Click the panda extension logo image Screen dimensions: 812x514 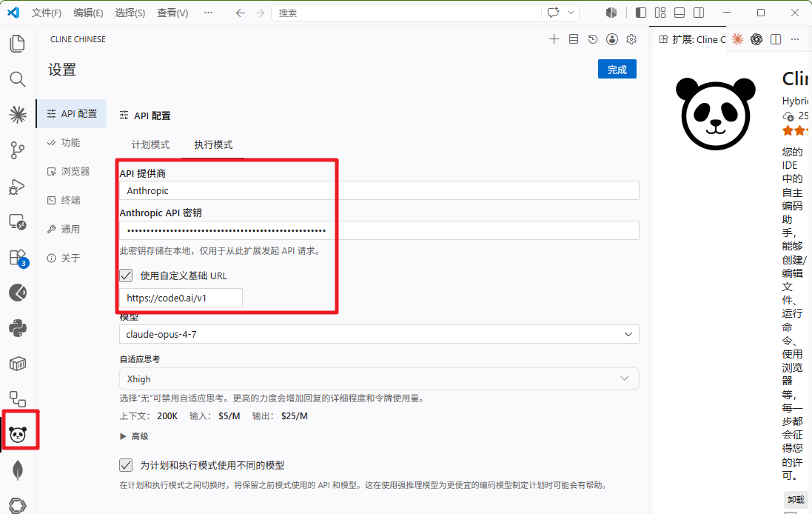coord(716,113)
